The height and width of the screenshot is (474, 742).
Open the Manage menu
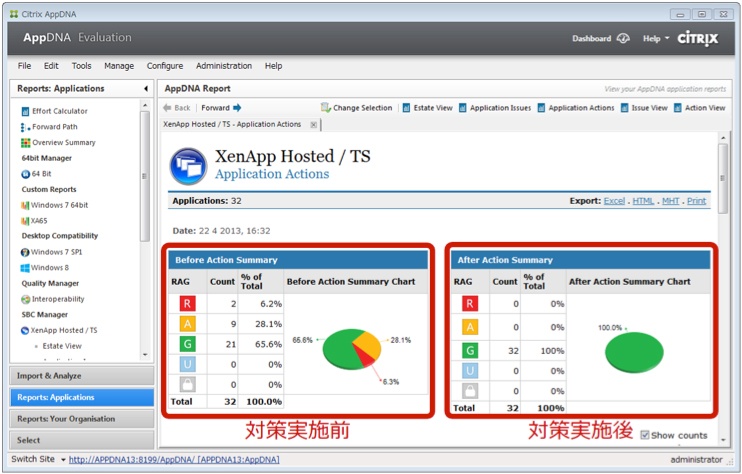point(119,66)
